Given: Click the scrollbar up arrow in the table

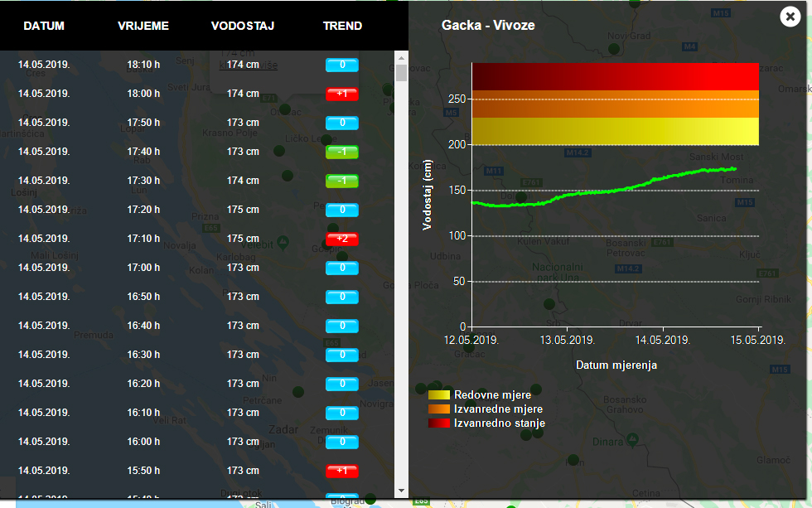Looking at the screenshot, I should pyautogui.click(x=402, y=58).
